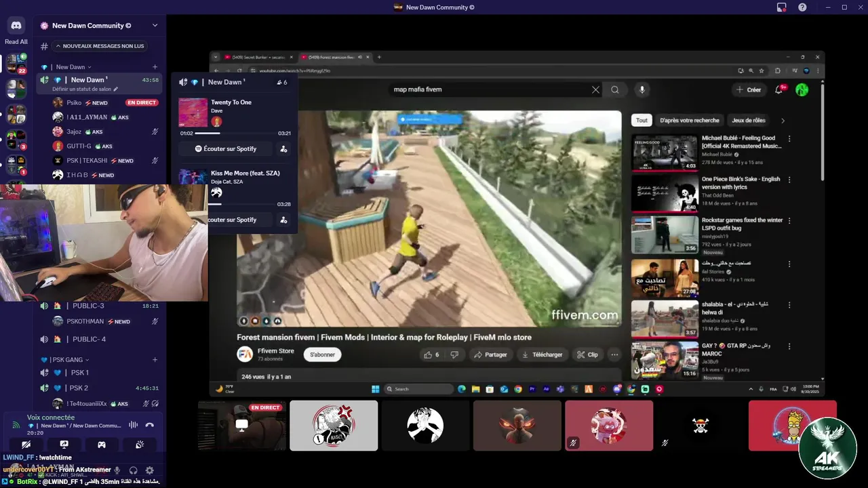Click the Windows Start button in the stream

375,389
